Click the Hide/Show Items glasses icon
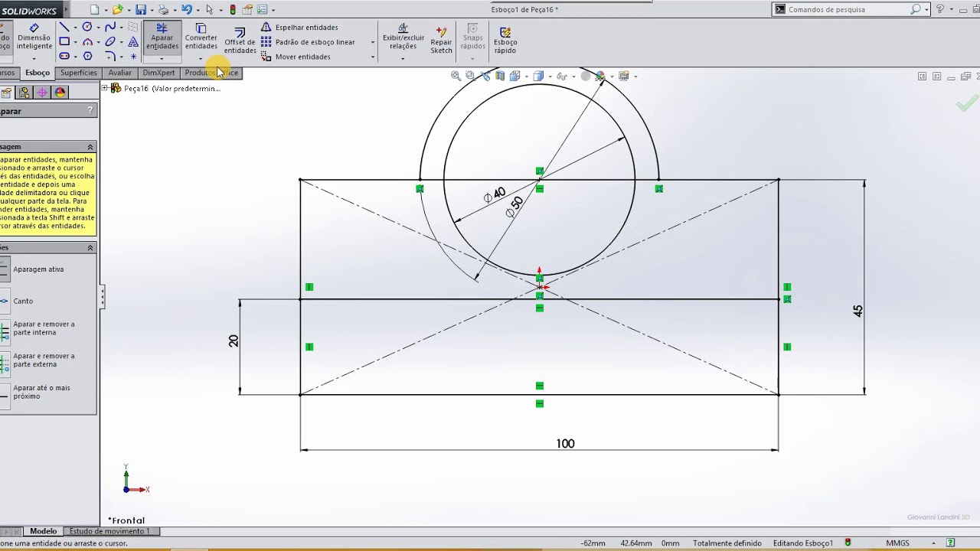This screenshot has width=980, height=551. 561,76
